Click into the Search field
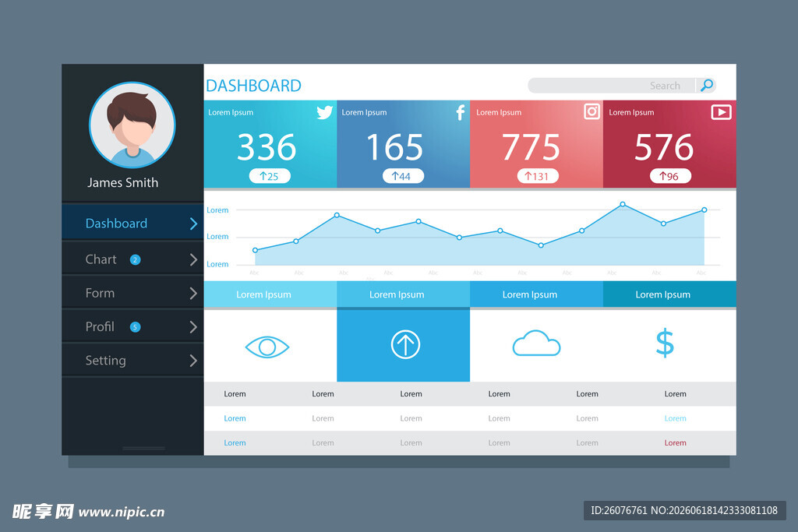Screen dimensions: 798x532 click(611, 86)
